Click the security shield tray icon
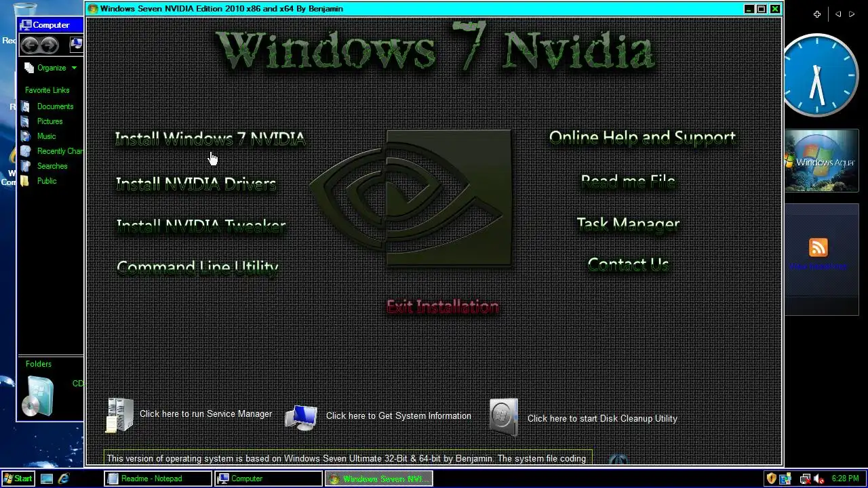Screen dimensions: 868x488 [771, 479]
